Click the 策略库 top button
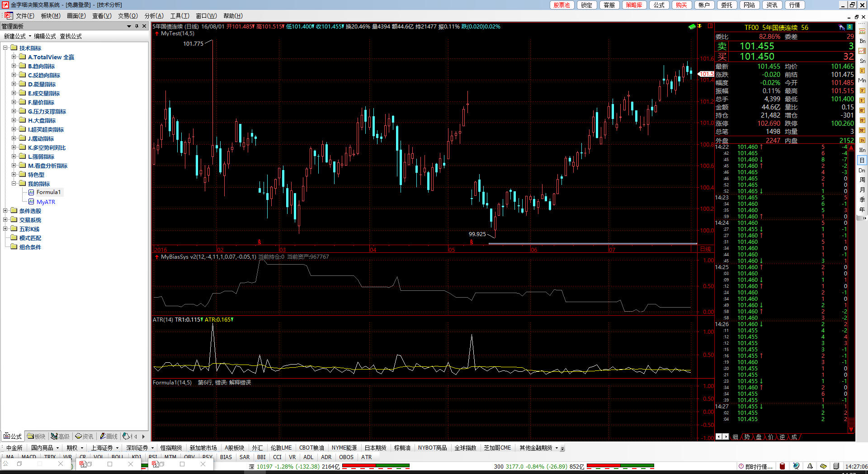Image resolution: width=868 pixels, height=474 pixels. [634, 5]
